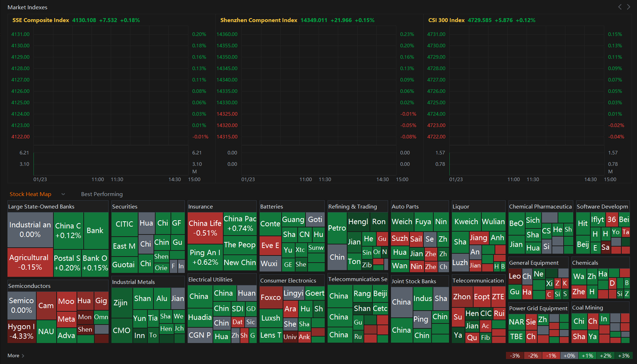Select the NAR tile in Power Grid Equipment
Image resolution: width=637 pixels, height=364 pixels.
tap(517, 322)
